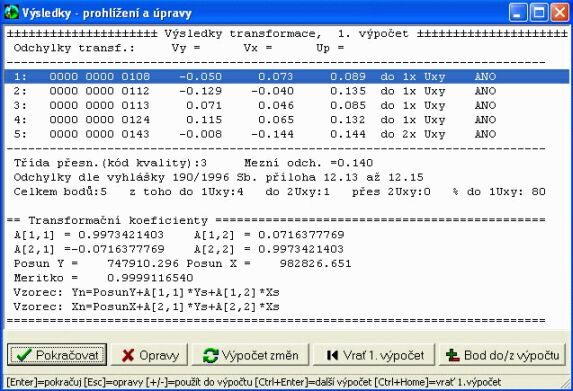Select result row 3 point 0113

coord(286,105)
